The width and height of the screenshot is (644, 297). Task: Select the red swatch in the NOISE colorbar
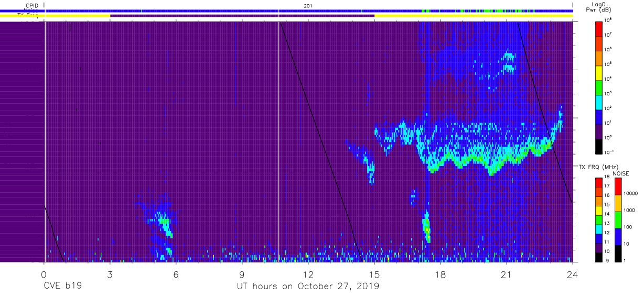pos(618,186)
